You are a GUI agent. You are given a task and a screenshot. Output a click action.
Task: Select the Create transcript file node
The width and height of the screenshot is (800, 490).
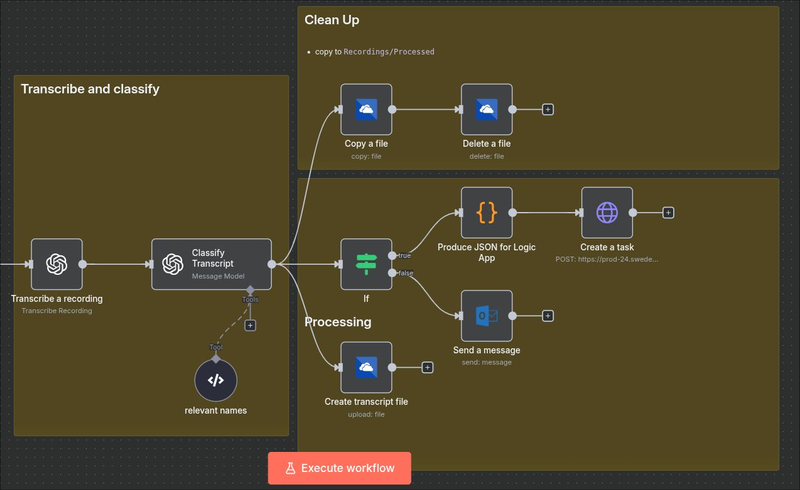click(366, 367)
